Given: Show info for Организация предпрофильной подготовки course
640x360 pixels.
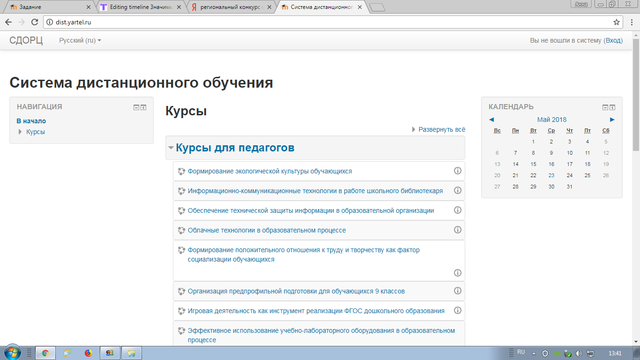Looking at the screenshot, I should tap(458, 291).
